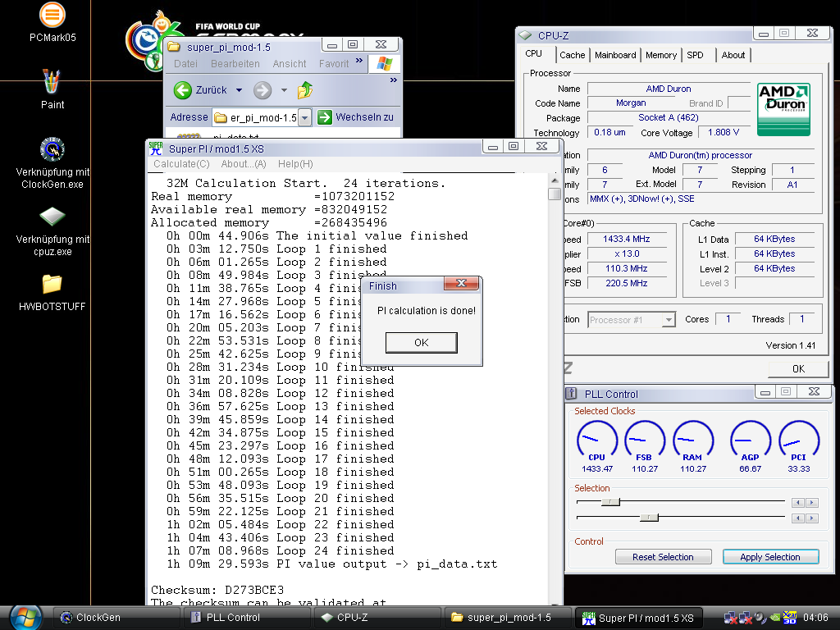840x630 pixels.
Task: Select the ClockGen.exe shortcut icon
Action: click(52, 149)
